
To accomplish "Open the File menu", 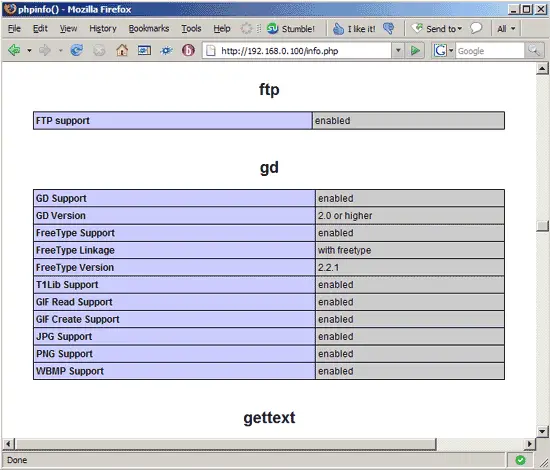I will point(14,28).
